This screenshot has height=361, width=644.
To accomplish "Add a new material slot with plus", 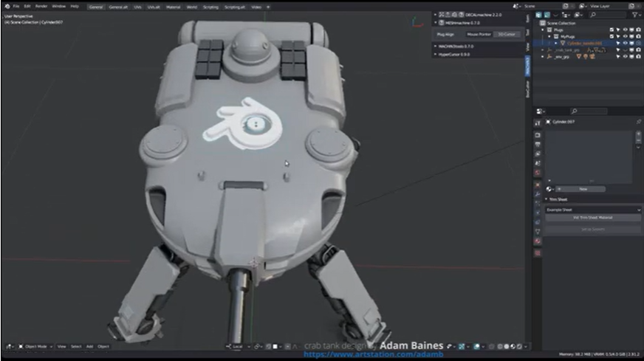I will [638, 134].
